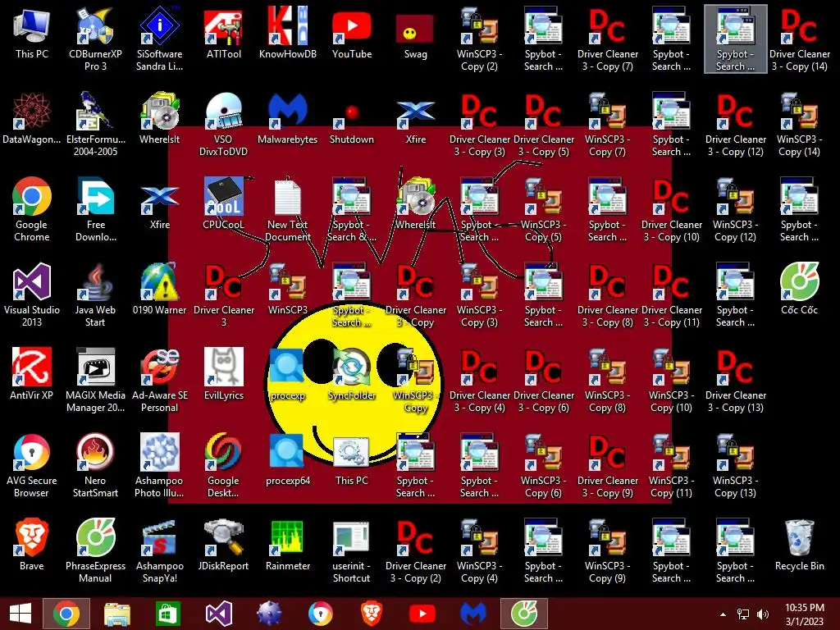Click the Visual Studio 2013 desktop shortcut
840x630 pixels.
[32, 294]
